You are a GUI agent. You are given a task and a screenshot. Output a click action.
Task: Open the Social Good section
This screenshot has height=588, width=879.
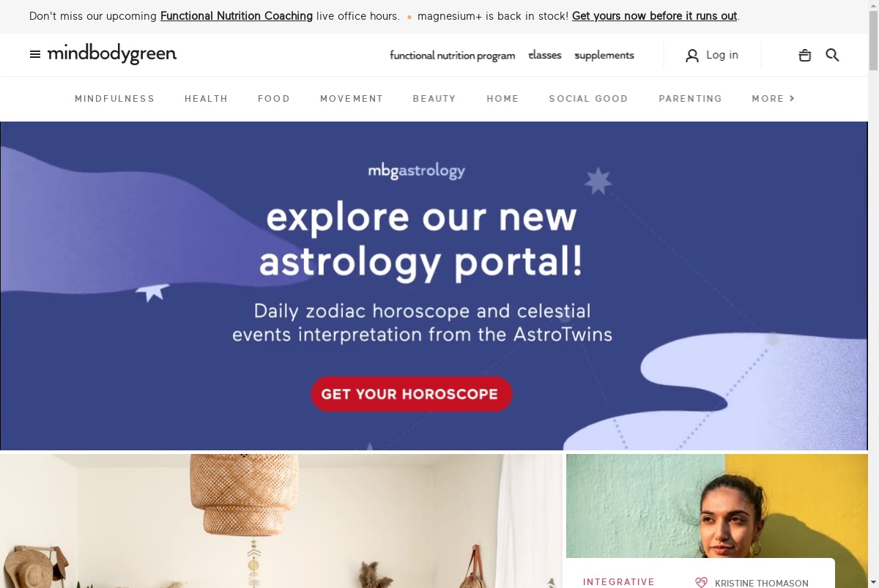click(588, 98)
